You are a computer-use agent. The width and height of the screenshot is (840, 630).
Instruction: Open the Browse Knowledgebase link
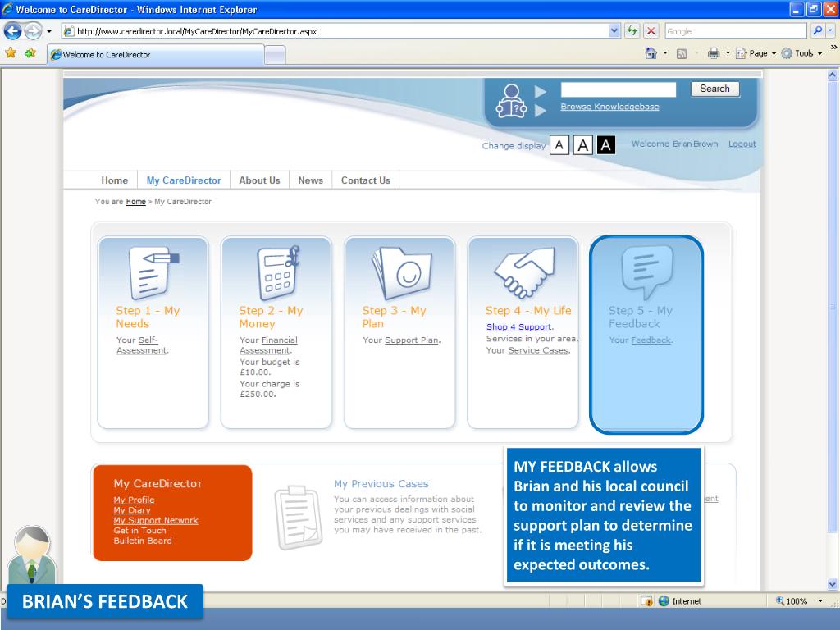[x=609, y=107]
